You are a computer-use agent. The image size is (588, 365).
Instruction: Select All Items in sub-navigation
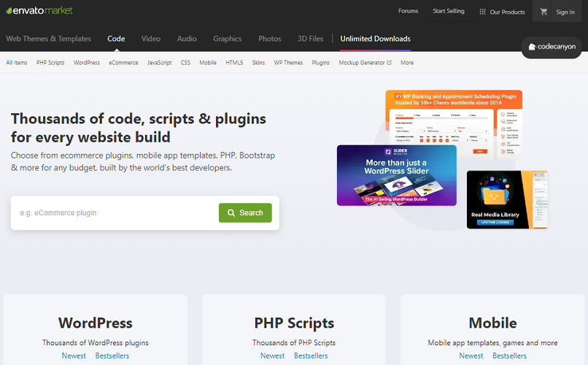tap(17, 63)
